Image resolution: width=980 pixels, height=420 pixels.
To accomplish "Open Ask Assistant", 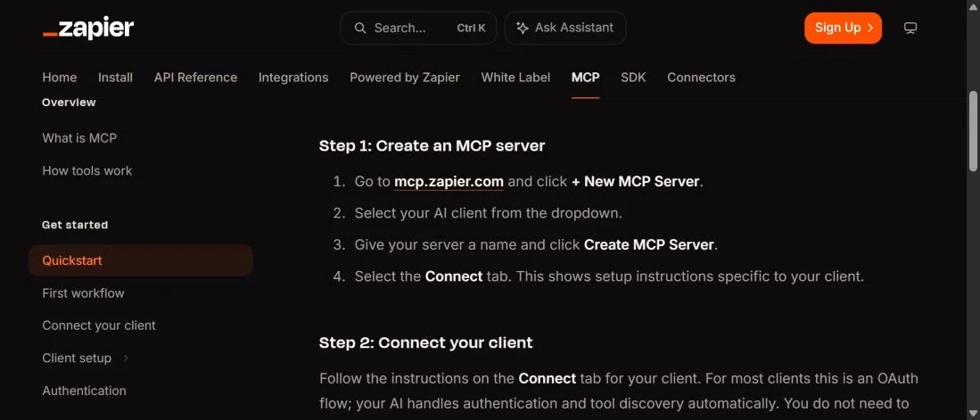I will 565,29.
